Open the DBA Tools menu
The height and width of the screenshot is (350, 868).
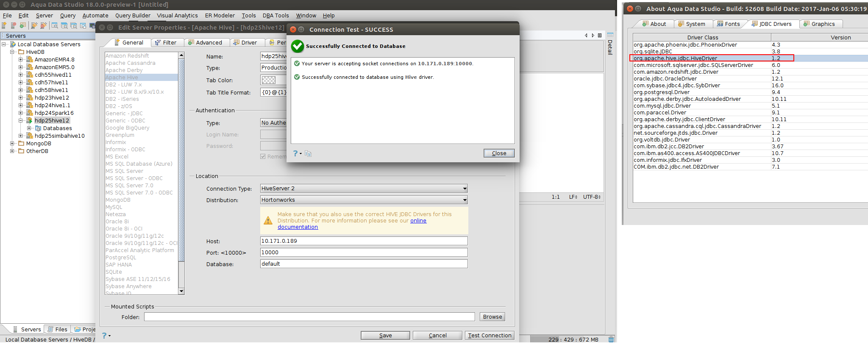coord(275,16)
